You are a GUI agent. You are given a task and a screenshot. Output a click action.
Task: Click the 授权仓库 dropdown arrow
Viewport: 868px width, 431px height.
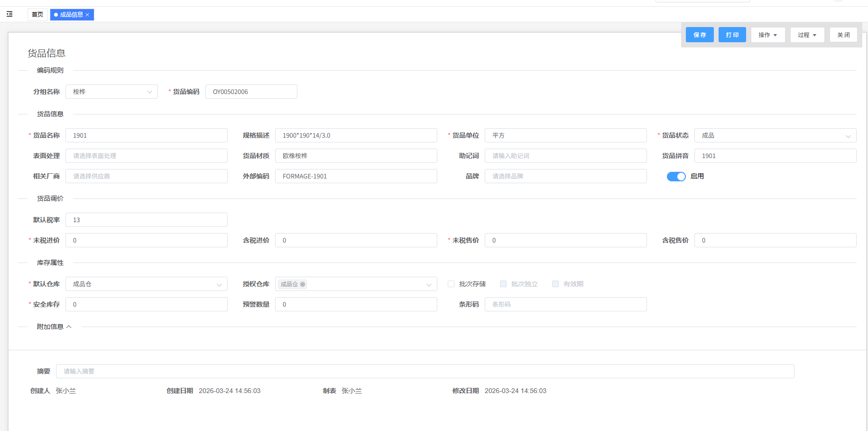click(429, 285)
